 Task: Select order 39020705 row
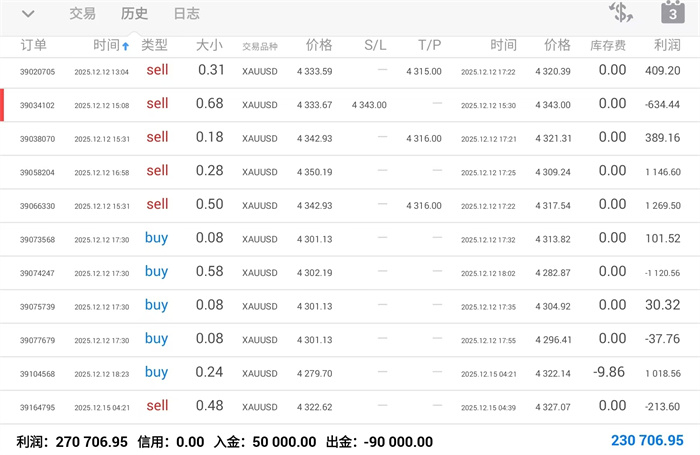pos(38,72)
